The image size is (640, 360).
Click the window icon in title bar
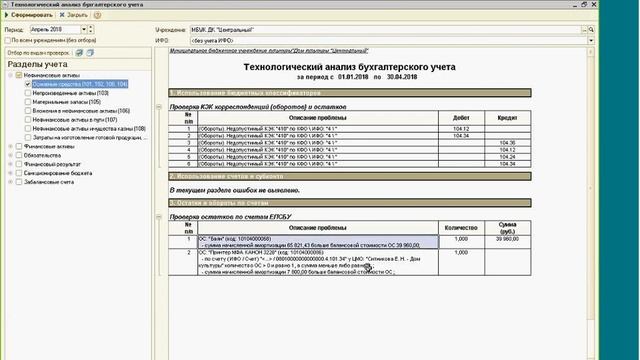[4, 4]
